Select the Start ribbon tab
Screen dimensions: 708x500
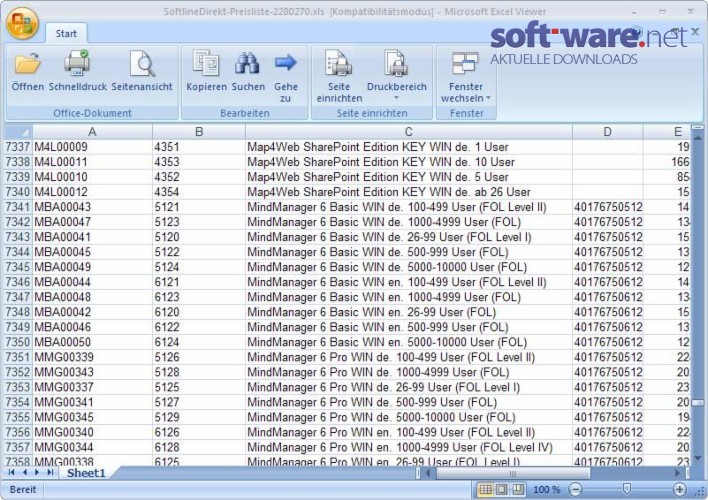(66, 33)
